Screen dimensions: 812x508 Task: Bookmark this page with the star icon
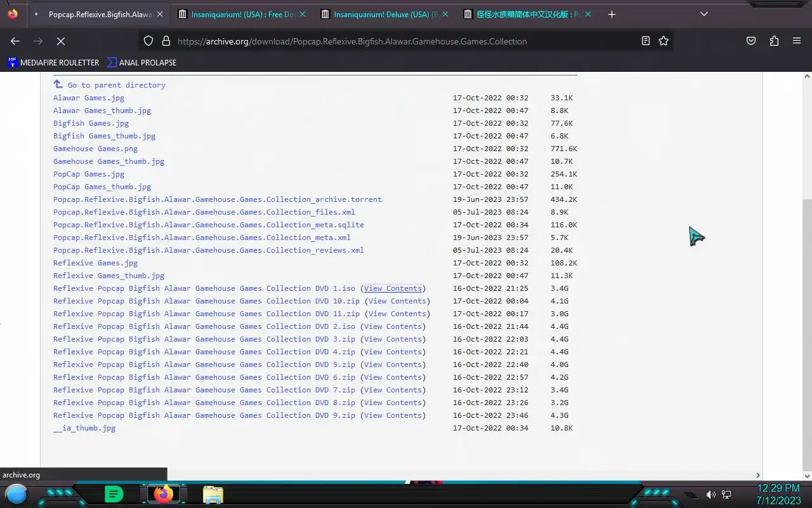[664, 41]
